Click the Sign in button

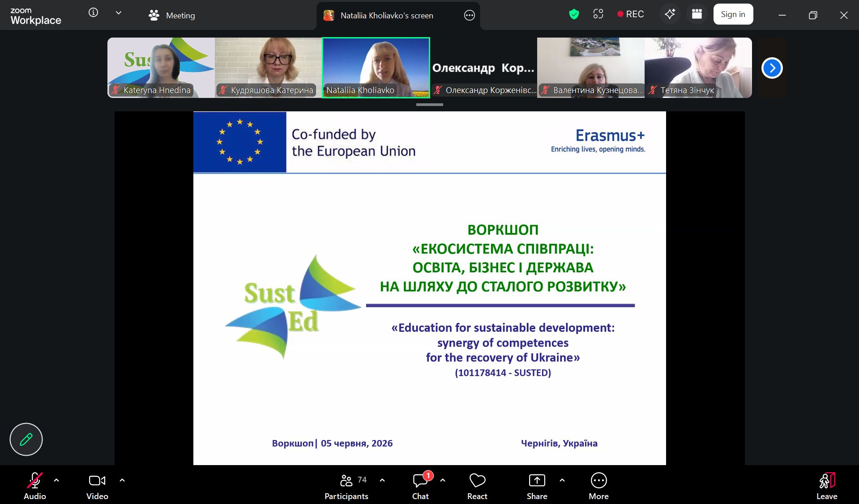tap(733, 14)
